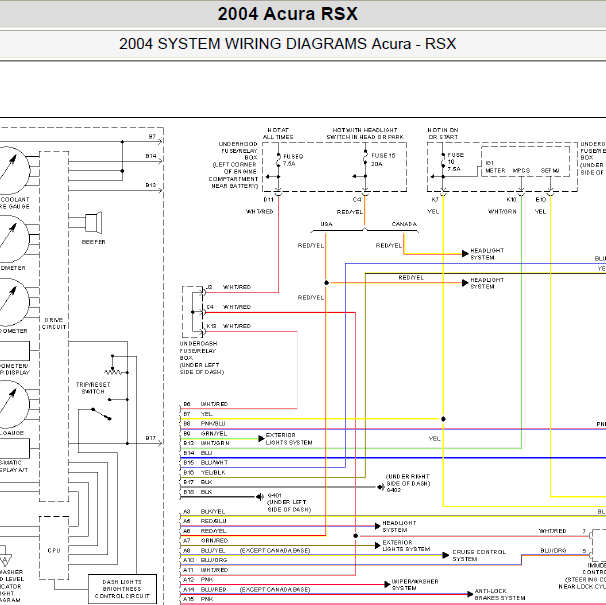Select the B15 BLU/WHT connector row
Image resolution: width=606 pixels, height=605 pixels.
(206, 463)
